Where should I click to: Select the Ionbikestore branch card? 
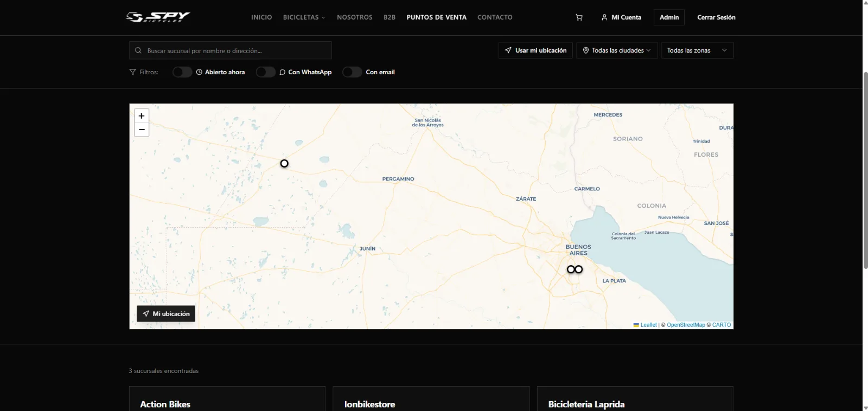click(x=431, y=399)
